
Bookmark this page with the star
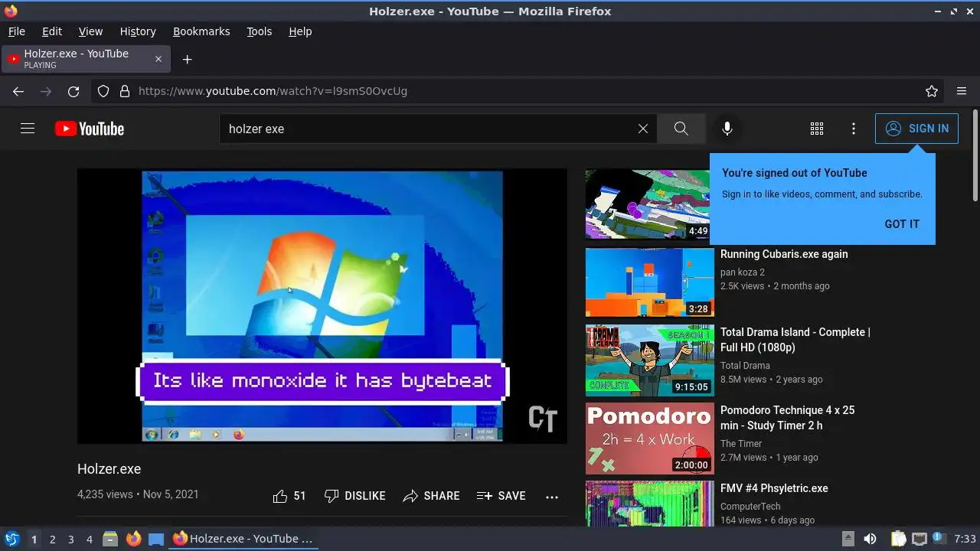tap(932, 91)
